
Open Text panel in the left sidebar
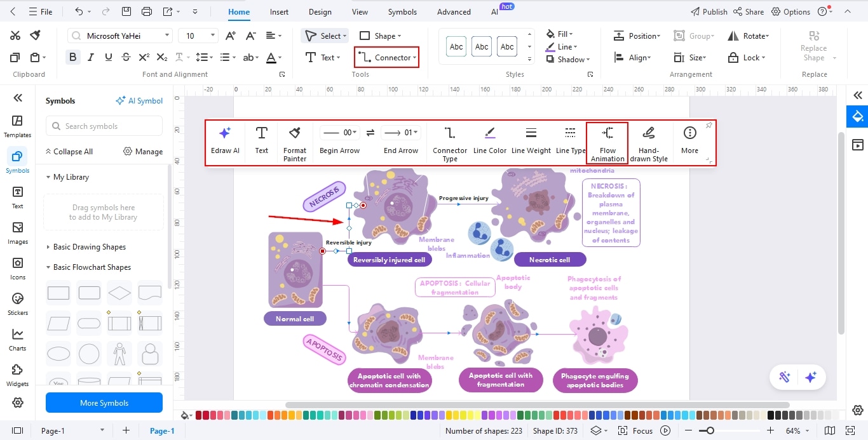click(17, 197)
